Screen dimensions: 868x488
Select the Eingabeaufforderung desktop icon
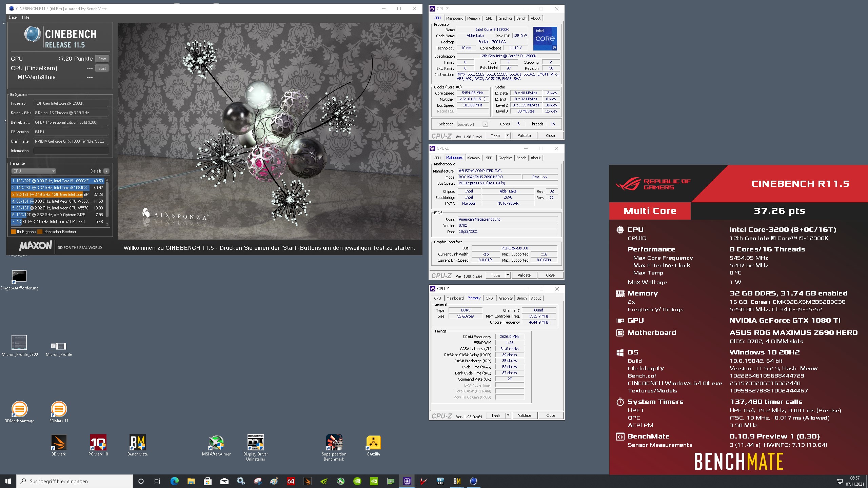coord(20,280)
